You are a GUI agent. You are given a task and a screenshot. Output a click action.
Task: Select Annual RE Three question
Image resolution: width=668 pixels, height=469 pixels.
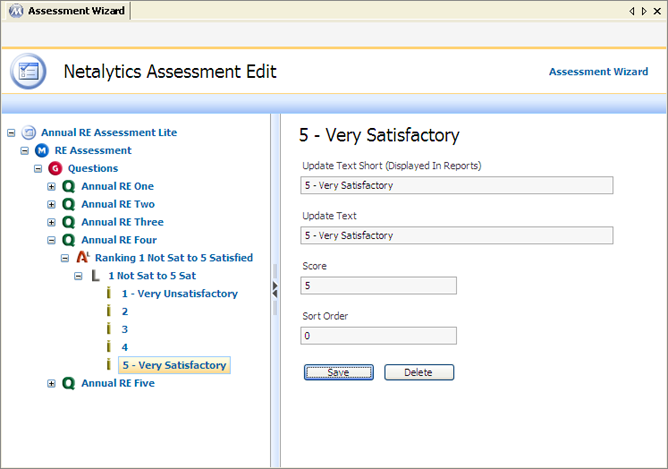(x=123, y=222)
